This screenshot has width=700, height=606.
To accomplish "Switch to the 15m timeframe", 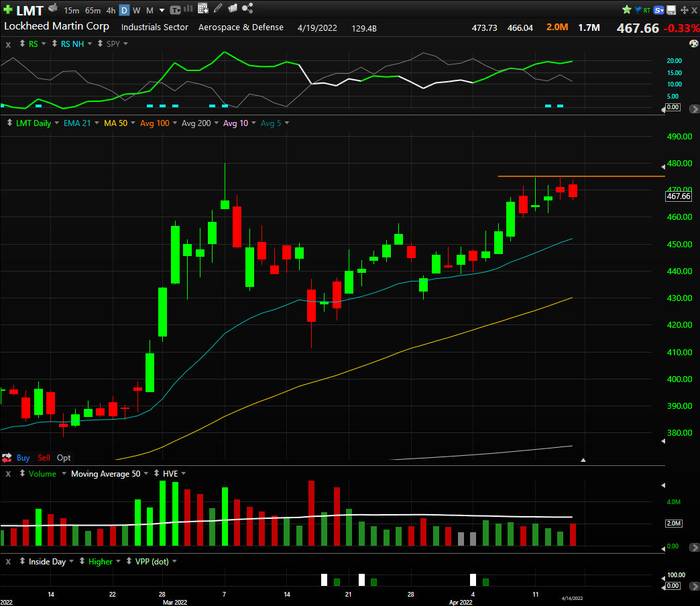I will 72,10.
